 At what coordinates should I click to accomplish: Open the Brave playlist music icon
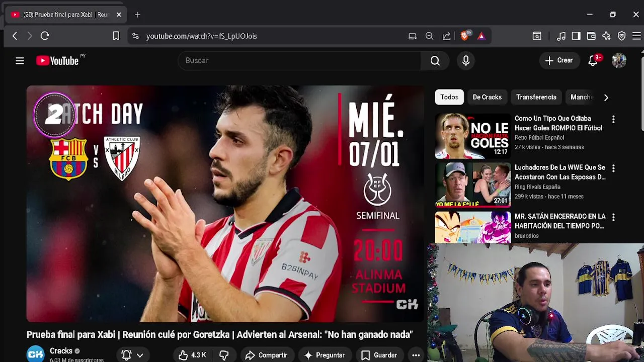tap(561, 36)
